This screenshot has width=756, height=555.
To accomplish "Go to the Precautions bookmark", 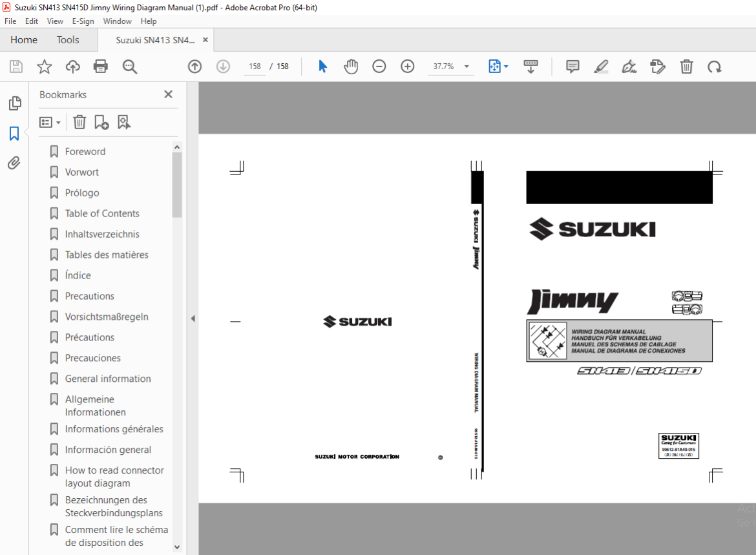I will [x=89, y=296].
